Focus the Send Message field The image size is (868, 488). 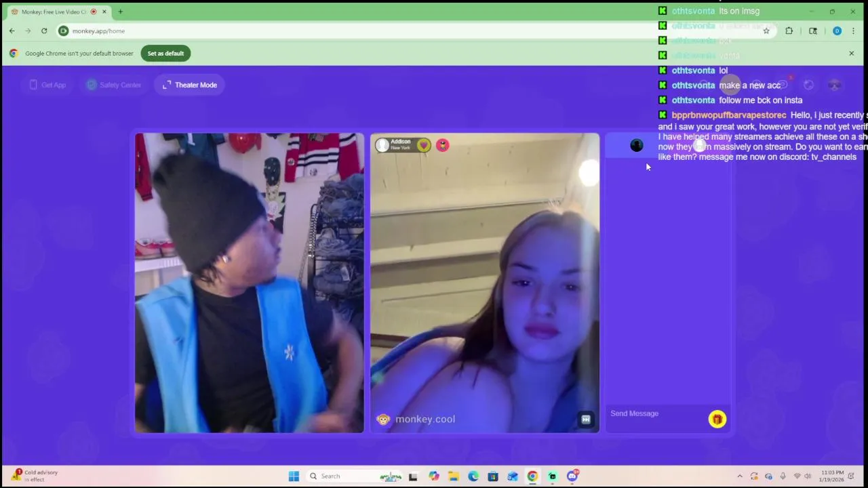(x=656, y=413)
